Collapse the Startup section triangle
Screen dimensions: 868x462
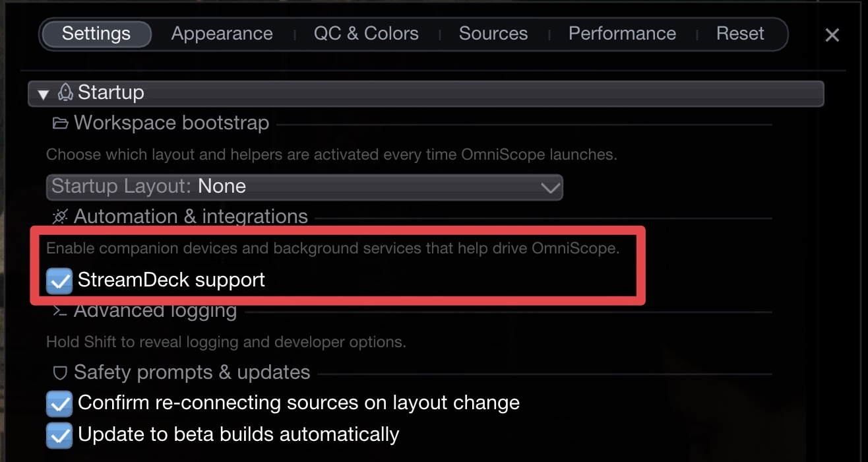click(44, 94)
